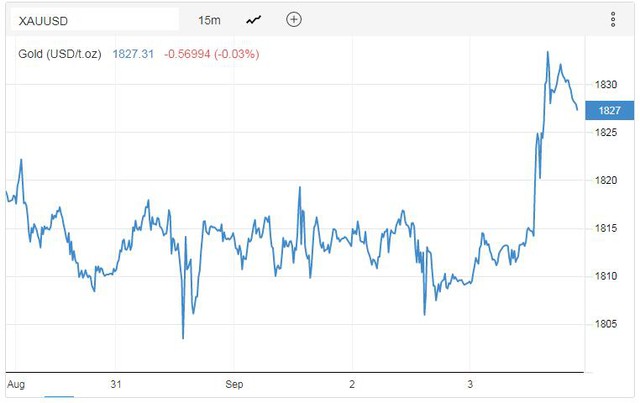This screenshot has width=640, height=403.
Task: Select the date marker labeled 2
Action: pyautogui.click(x=352, y=384)
